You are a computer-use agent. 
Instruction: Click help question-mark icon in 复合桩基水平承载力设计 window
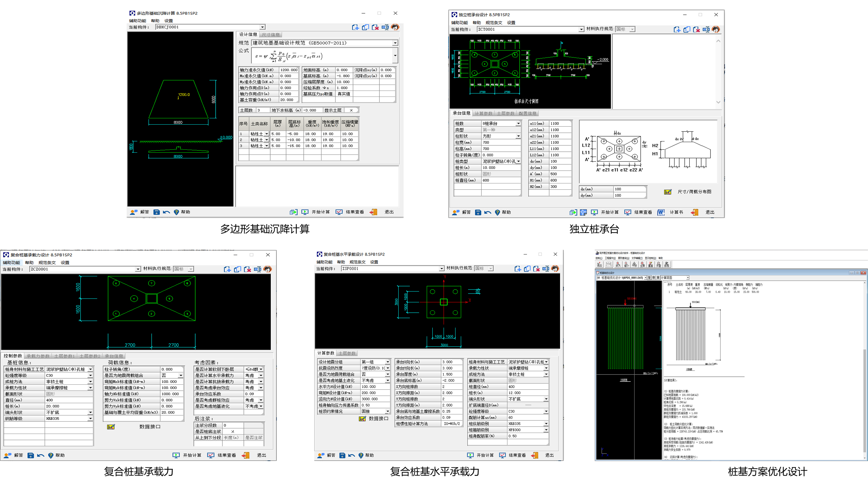tap(361, 455)
